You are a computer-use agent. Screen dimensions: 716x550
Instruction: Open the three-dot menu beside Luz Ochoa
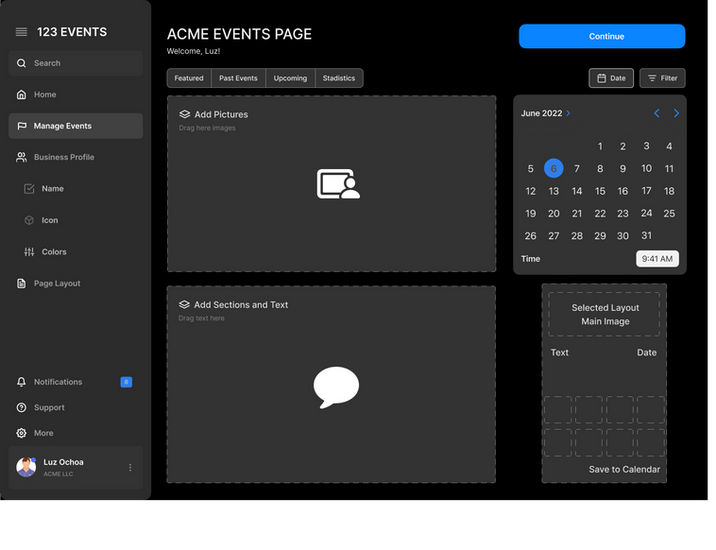tap(130, 467)
